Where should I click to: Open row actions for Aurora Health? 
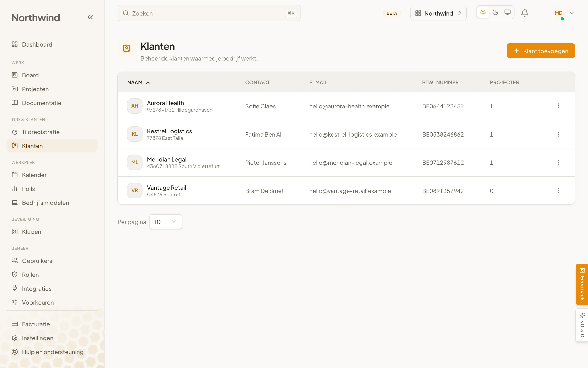click(x=558, y=106)
